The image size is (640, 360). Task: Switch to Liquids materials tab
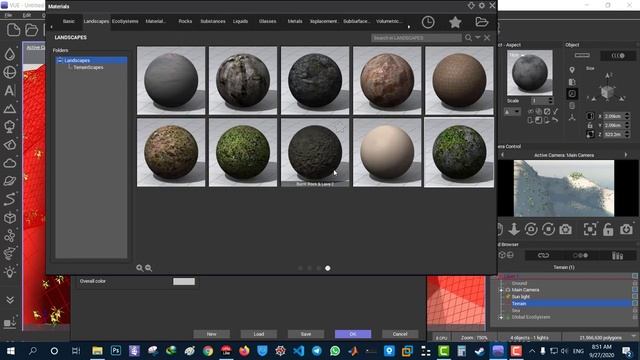click(x=240, y=21)
